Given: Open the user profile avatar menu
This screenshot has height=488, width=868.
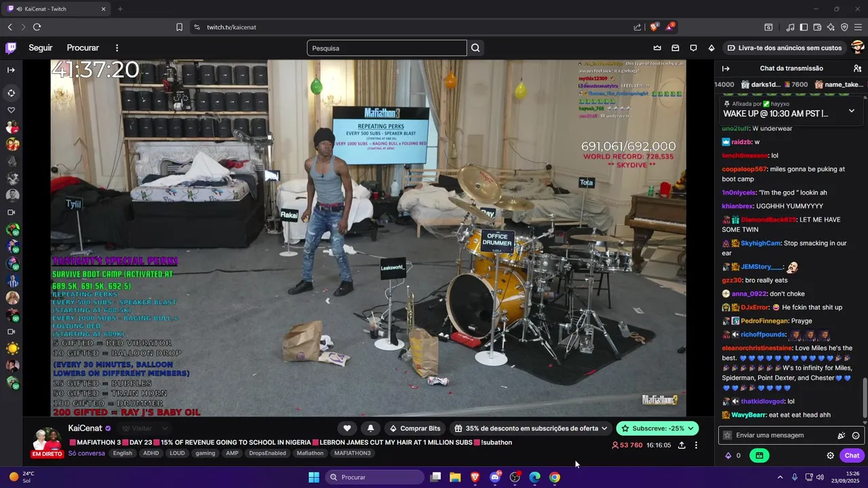Looking at the screenshot, I should point(857,47).
